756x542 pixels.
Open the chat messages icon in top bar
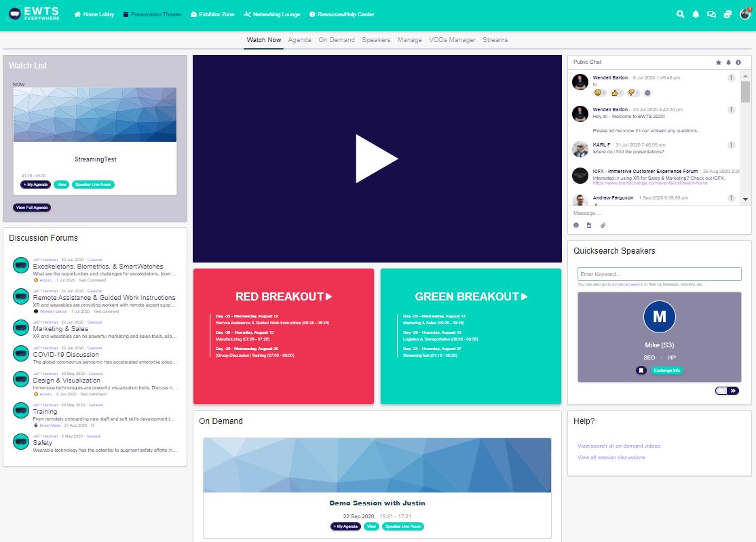pos(711,14)
